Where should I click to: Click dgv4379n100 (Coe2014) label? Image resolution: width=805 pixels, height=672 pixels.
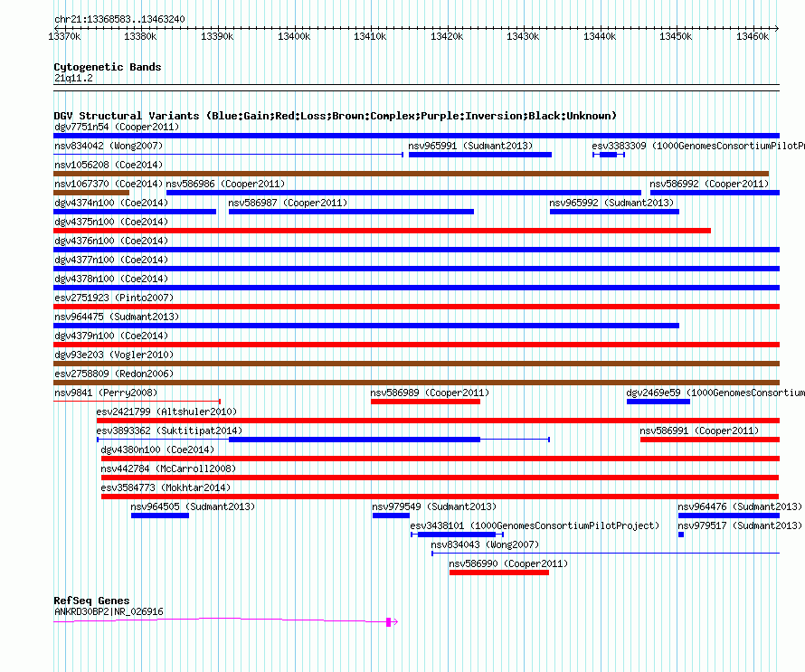pyautogui.click(x=111, y=336)
